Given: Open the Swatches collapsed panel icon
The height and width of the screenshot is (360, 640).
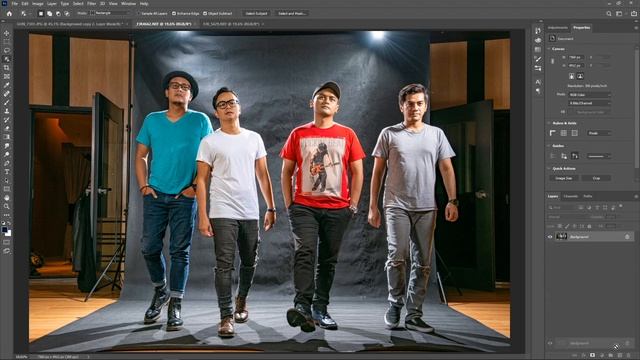Looking at the screenshot, I should [x=538, y=49].
